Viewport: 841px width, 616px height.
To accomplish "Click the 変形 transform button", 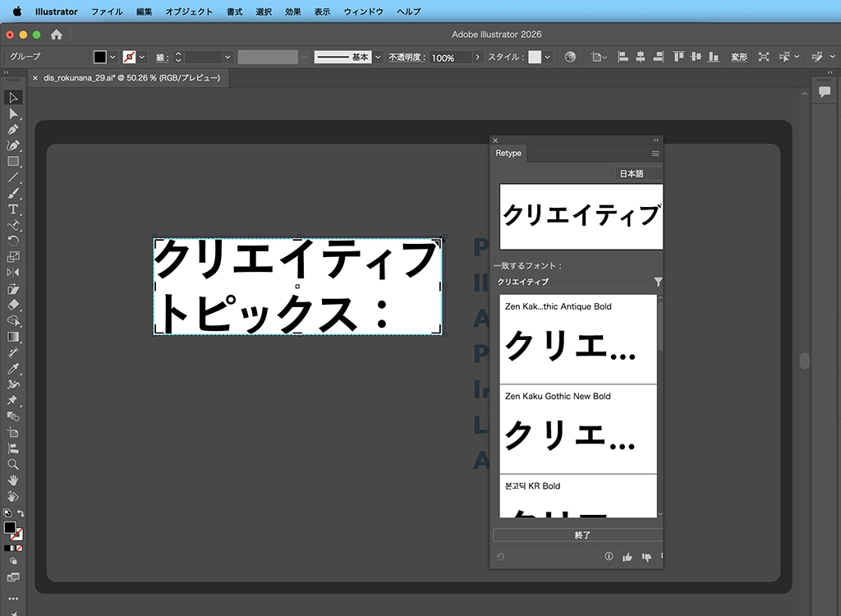I will pos(739,57).
